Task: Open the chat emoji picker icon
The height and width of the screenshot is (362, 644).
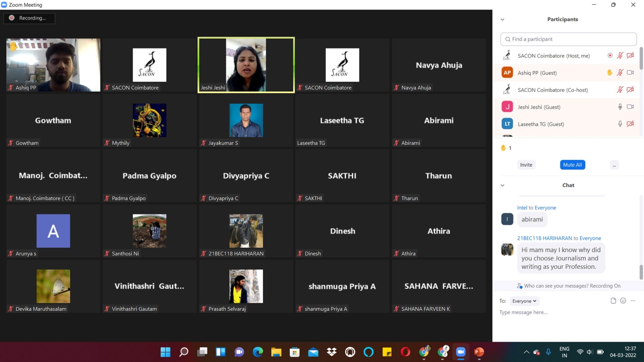Action: coord(623,301)
